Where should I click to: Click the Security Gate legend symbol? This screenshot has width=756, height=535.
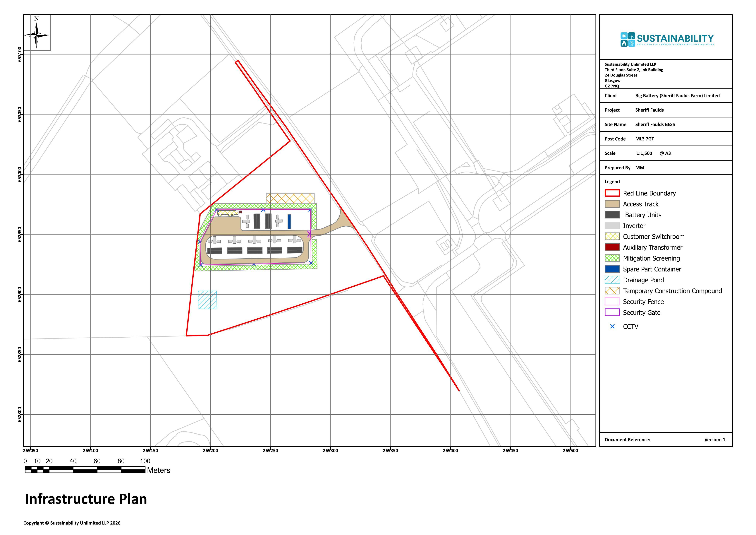(x=612, y=313)
